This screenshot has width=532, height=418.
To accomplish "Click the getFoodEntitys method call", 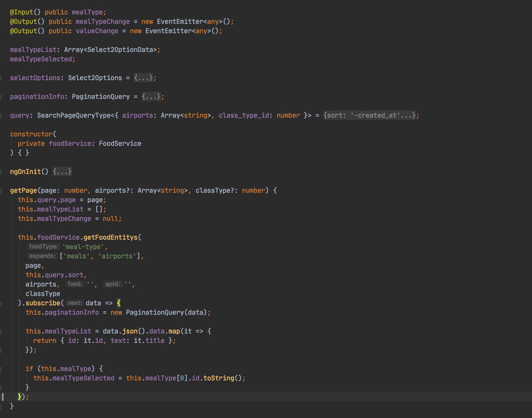I will click(x=111, y=237).
